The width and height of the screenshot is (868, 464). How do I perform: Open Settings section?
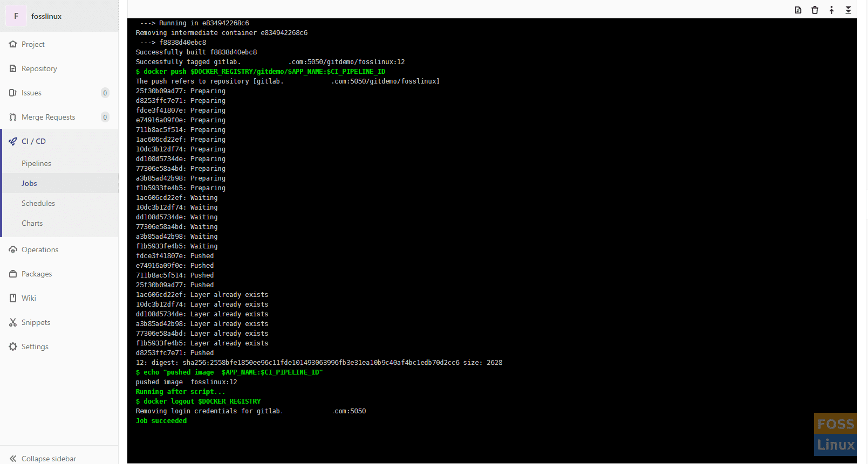(x=35, y=347)
